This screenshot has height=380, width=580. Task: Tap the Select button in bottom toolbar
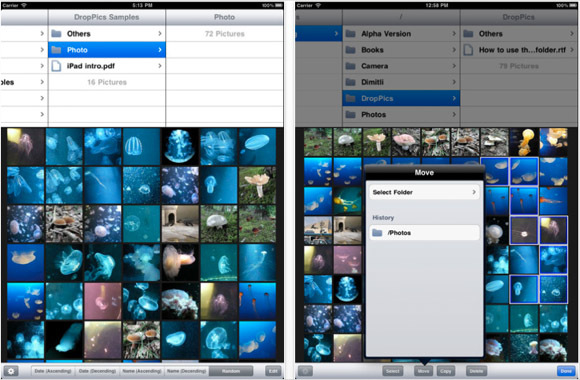pos(393,371)
